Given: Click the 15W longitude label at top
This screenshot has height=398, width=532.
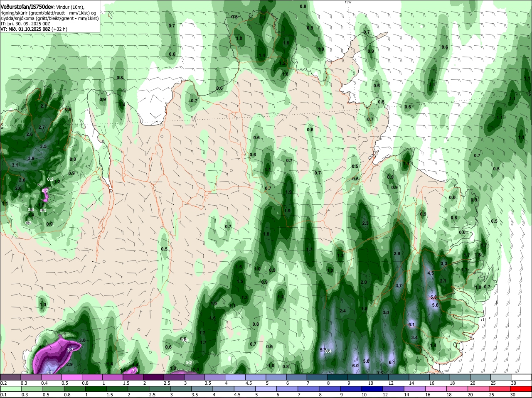Looking at the screenshot, I should (348, 2).
